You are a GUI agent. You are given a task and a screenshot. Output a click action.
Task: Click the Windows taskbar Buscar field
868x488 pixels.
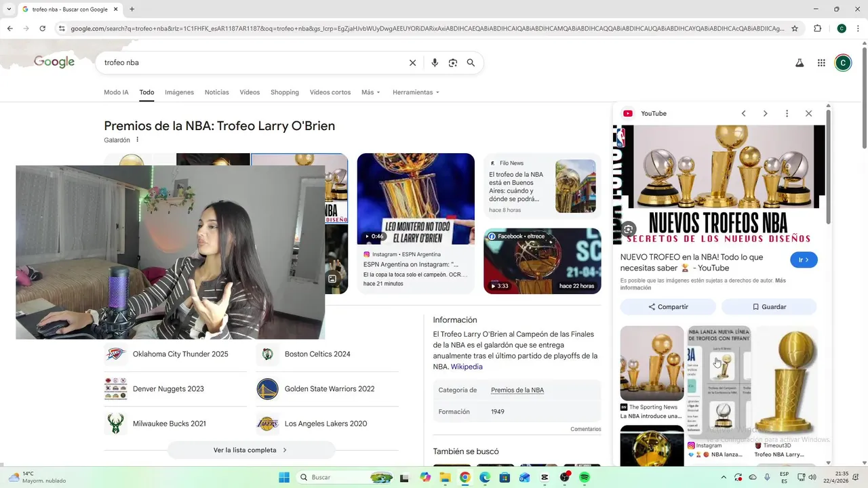(x=346, y=477)
